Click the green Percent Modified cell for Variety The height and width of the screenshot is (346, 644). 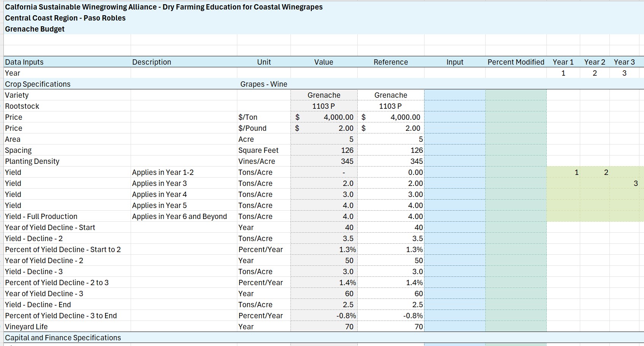516,95
